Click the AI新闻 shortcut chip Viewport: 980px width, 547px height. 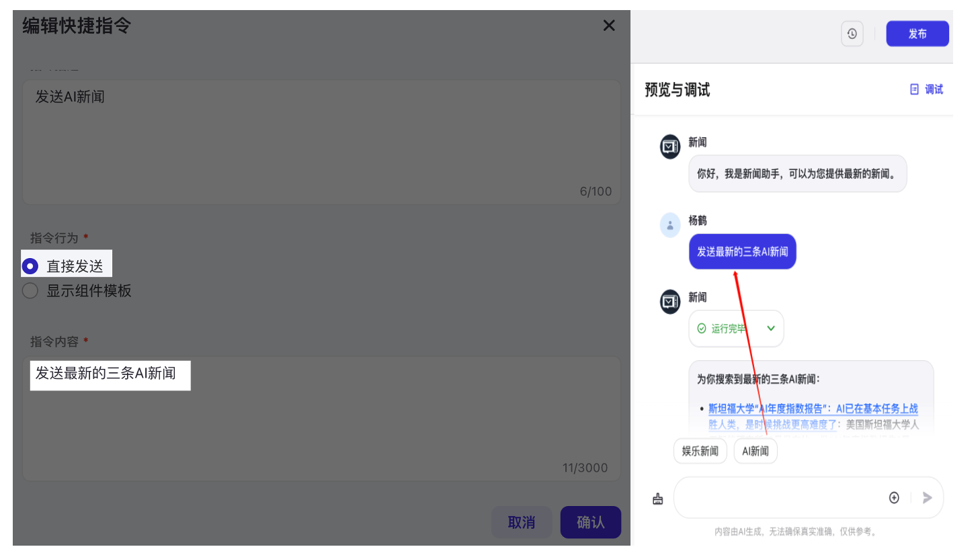tap(756, 451)
